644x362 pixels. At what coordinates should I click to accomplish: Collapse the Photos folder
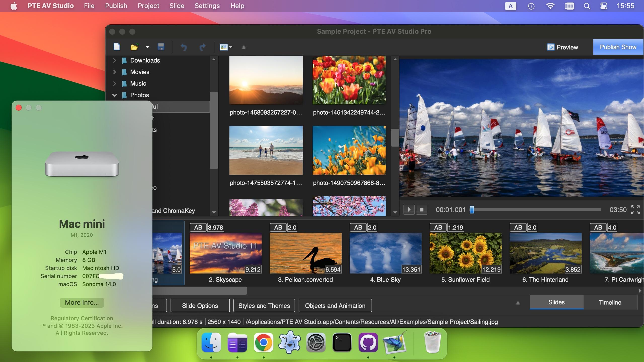click(114, 95)
